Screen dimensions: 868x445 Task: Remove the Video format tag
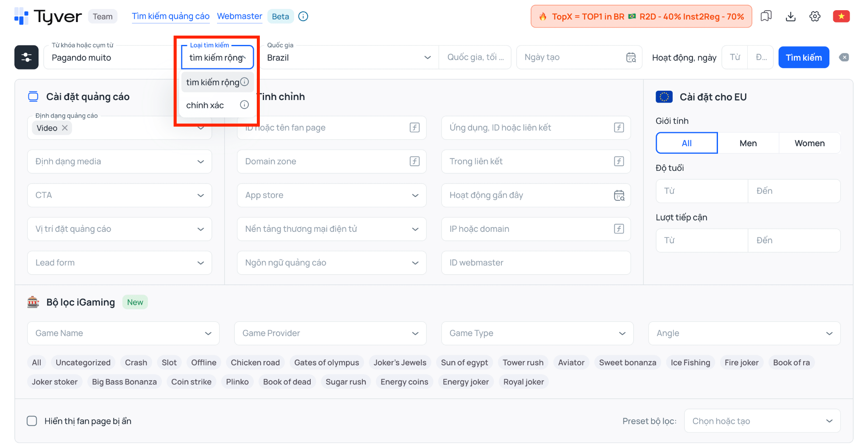(x=65, y=128)
